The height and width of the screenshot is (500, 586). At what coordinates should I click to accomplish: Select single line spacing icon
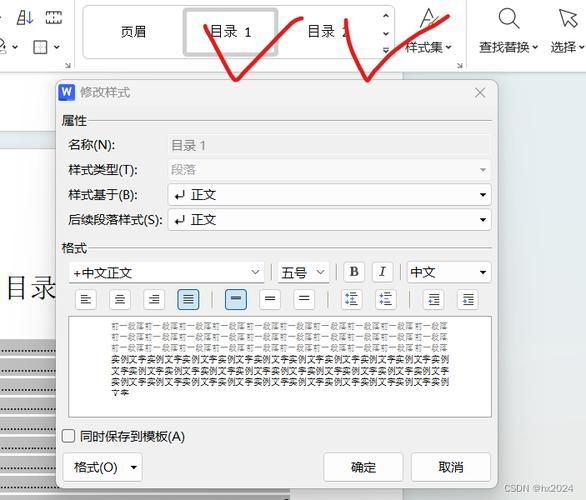pyautogui.click(x=236, y=299)
